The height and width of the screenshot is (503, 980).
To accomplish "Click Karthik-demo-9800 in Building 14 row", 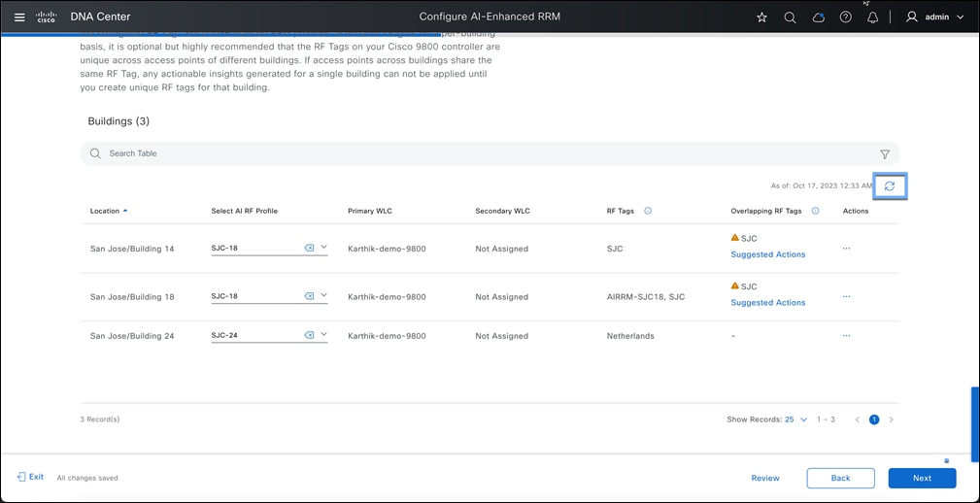I will (x=387, y=249).
